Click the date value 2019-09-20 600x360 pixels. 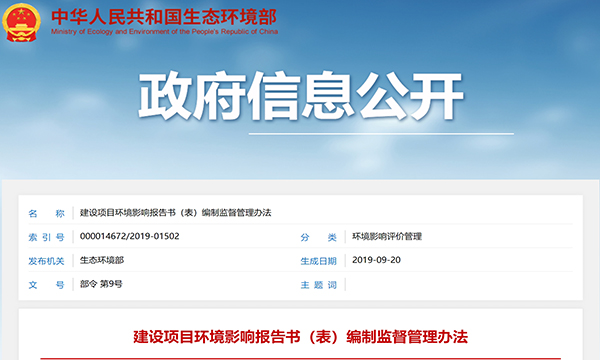coord(376,260)
